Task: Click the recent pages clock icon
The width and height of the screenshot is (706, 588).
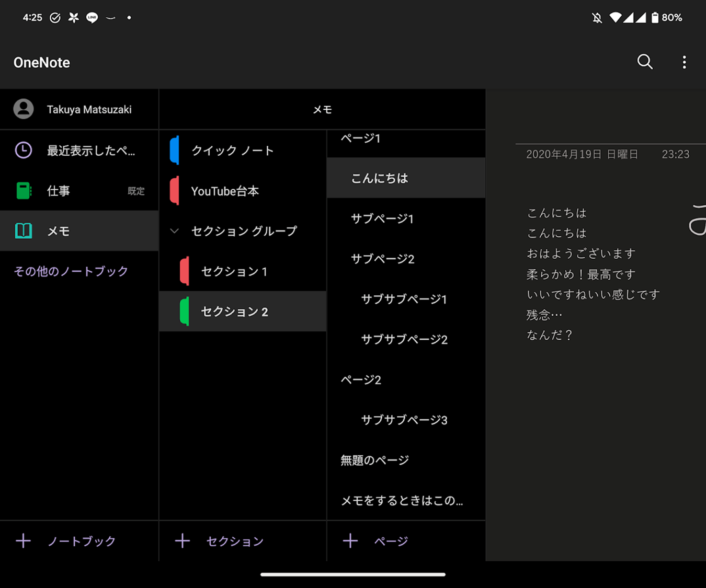Action: [24, 150]
